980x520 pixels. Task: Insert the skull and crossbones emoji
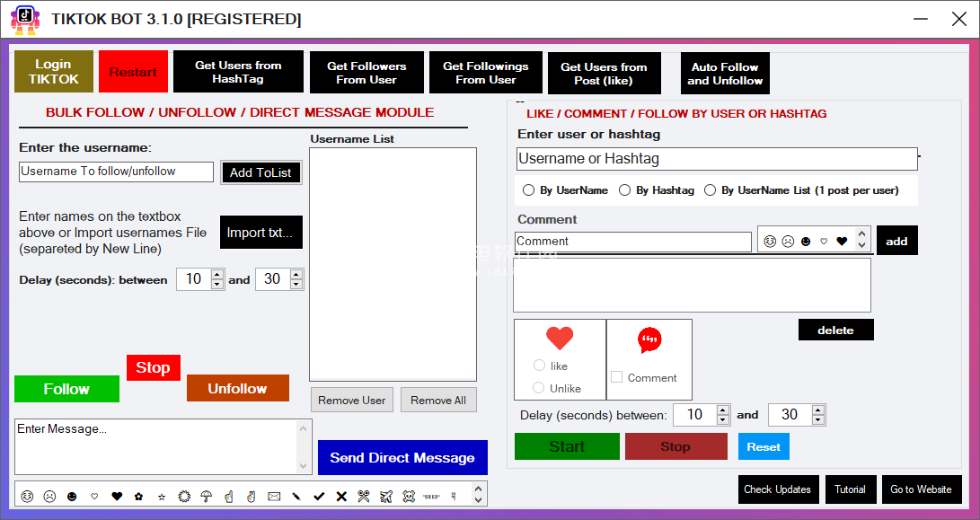point(409,497)
